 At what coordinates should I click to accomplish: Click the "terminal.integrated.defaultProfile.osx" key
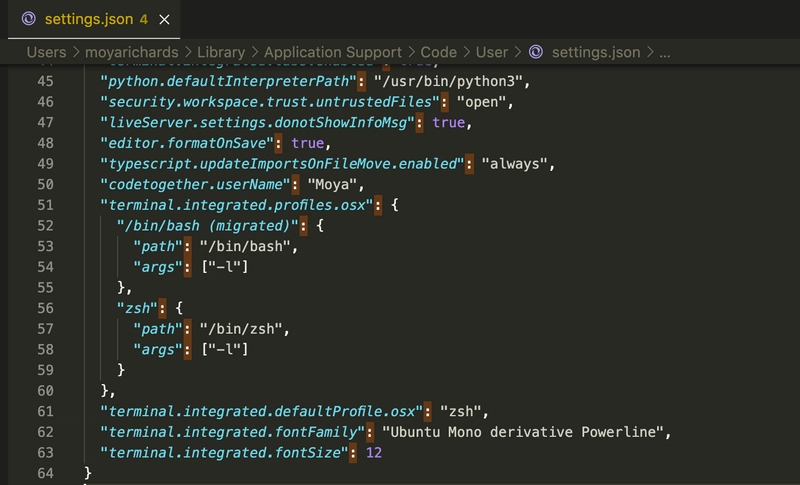pyautogui.click(x=262, y=411)
